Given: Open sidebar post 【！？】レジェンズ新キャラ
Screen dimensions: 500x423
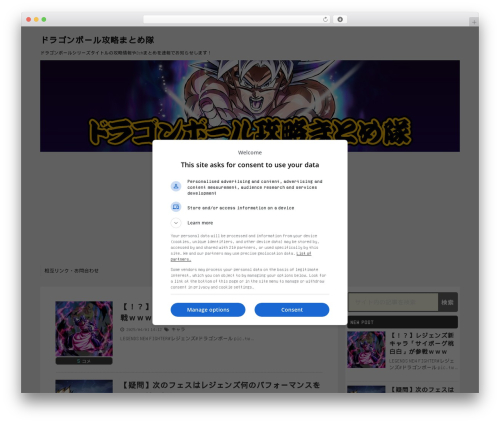Looking at the screenshot, I should point(422,343).
